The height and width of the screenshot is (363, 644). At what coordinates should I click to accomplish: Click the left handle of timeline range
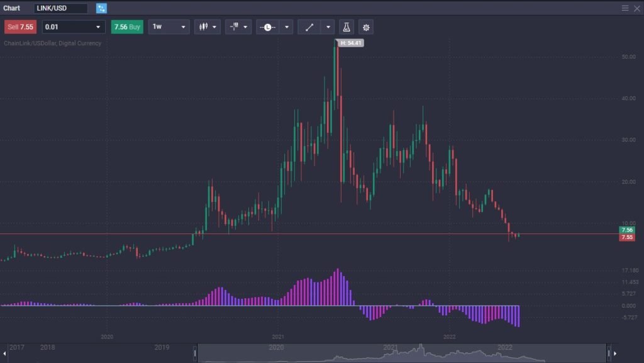click(x=195, y=353)
